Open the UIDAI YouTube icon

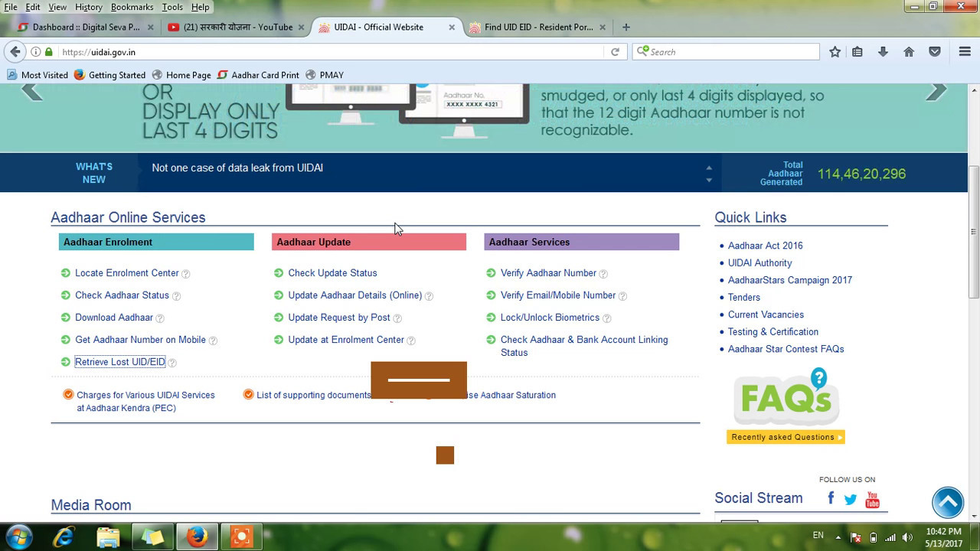pos(872,500)
